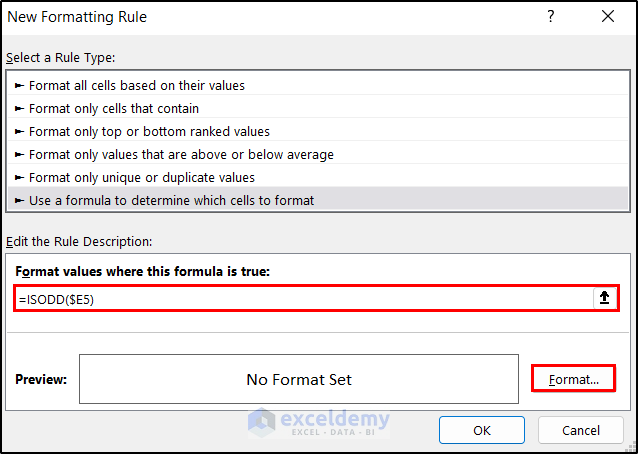This screenshot has width=638, height=454.
Task: Click the 'Edit the Rule Description:' label
Action: coord(77,241)
